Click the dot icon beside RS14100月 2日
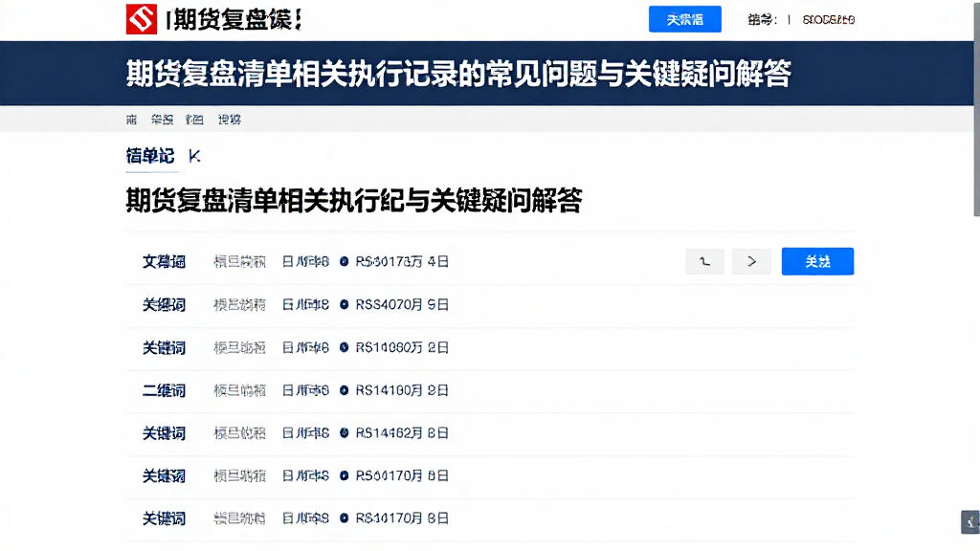Screen dimensions: 980x551 (344, 390)
